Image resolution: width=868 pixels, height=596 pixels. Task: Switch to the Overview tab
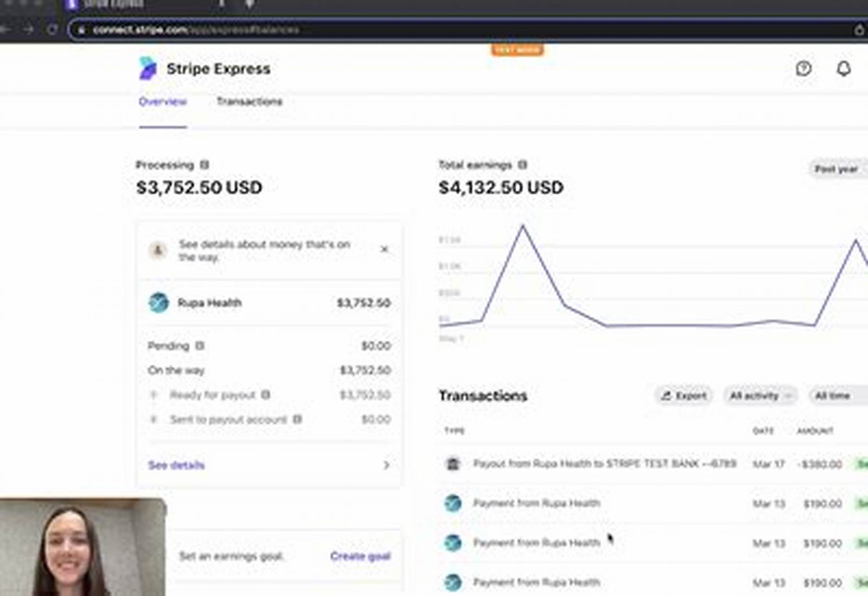point(163,101)
